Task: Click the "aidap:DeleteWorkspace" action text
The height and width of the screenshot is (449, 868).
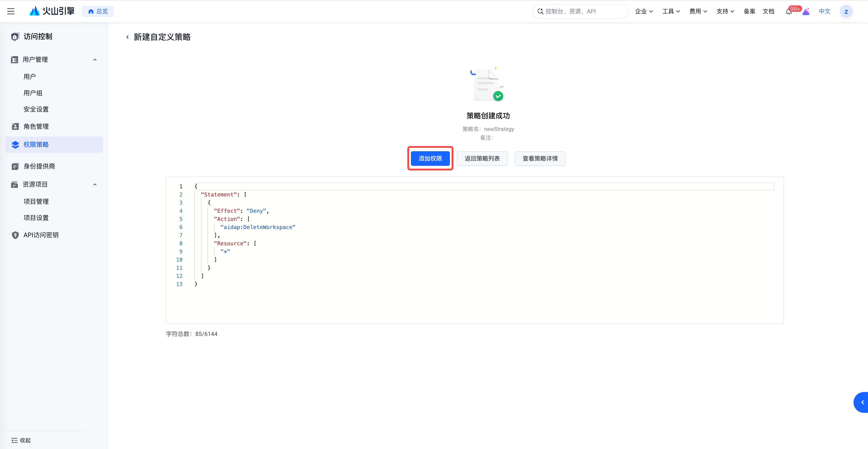Action: pyautogui.click(x=258, y=227)
